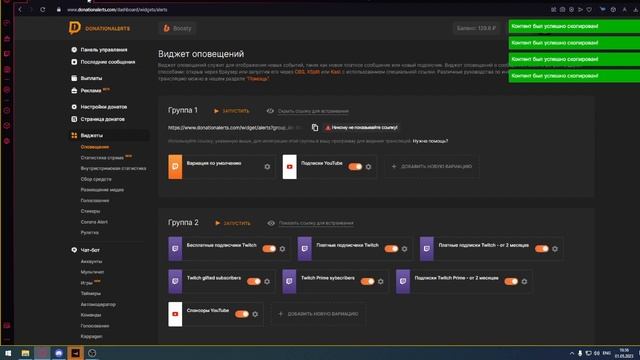Screen dimensions: 640x360
Task: Disable Бесплатные подписчики Twitch variation
Action: [269, 249]
